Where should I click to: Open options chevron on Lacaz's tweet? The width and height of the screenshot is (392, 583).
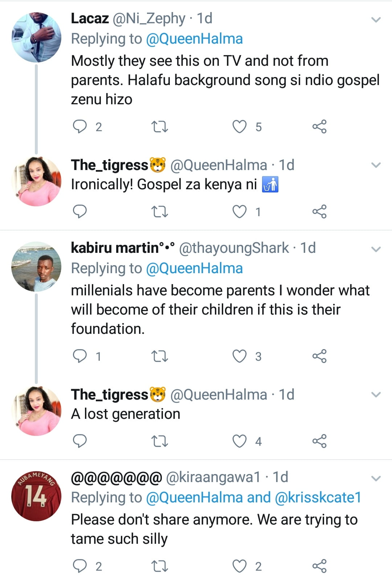[376, 20]
